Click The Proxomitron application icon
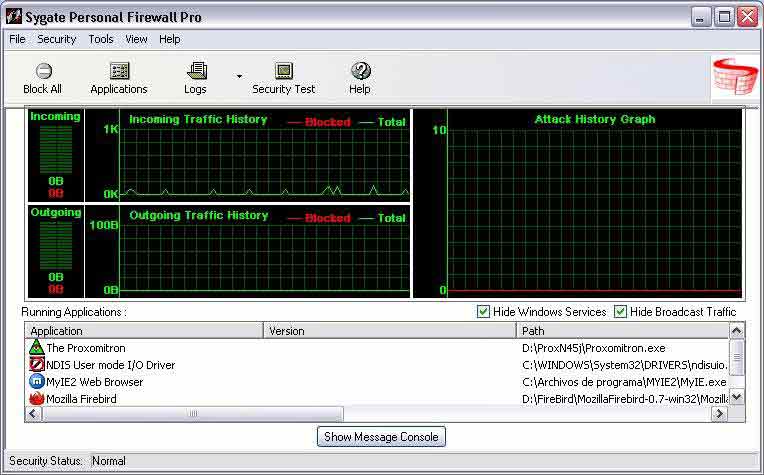This screenshot has width=764, height=475. tap(37, 347)
